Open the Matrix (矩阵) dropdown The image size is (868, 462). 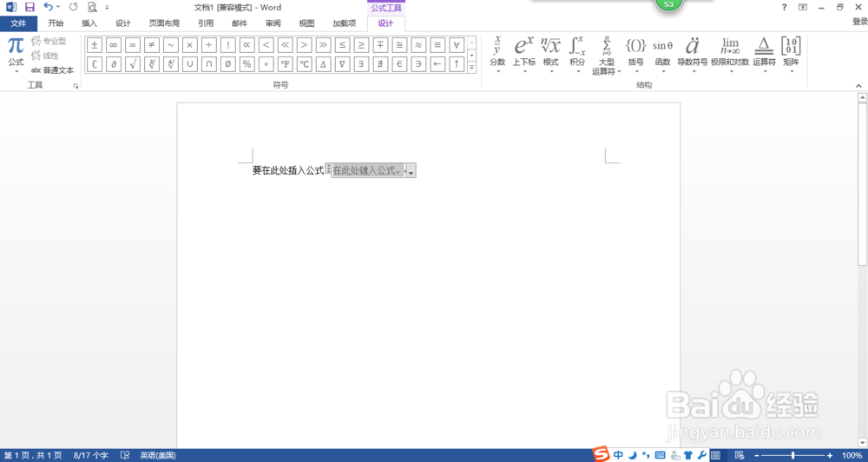[791, 55]
